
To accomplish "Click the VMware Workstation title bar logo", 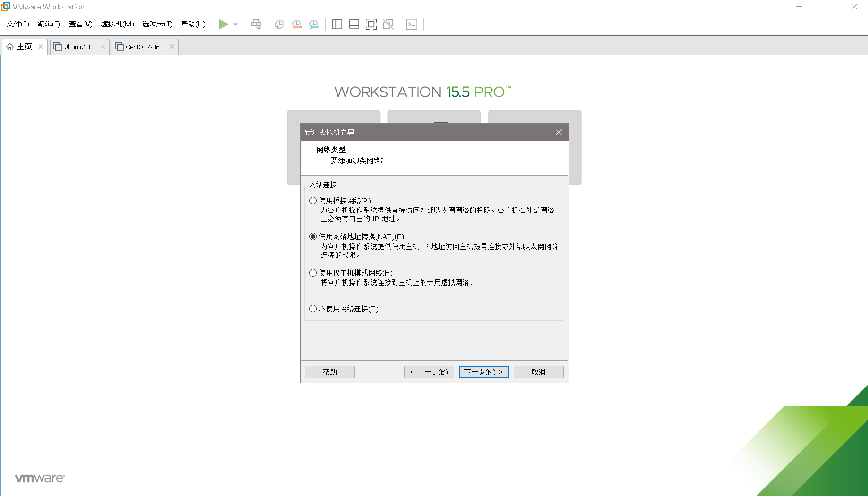I will (6, 7).
